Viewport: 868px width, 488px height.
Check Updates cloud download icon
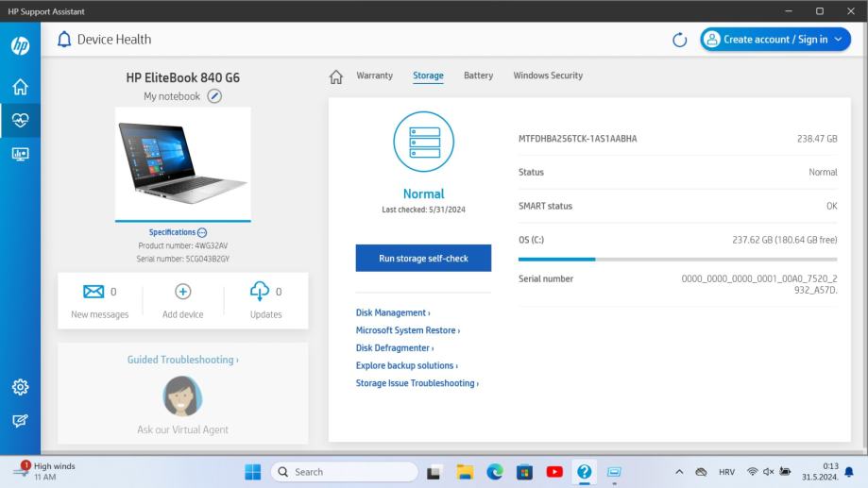pos(260,292)
